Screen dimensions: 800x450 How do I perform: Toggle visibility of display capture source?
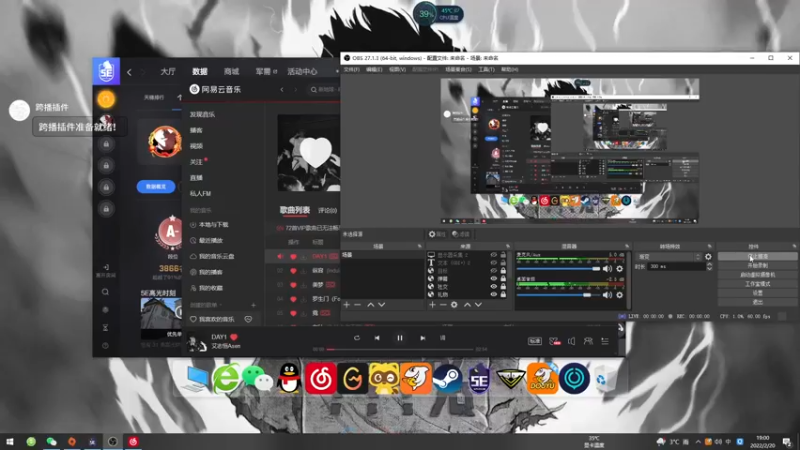click(x=493, y=255)
